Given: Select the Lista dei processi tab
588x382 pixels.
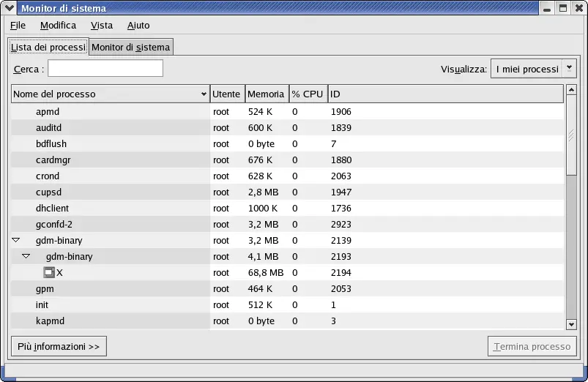Looking at the screenshot, I should click(48, 48).
